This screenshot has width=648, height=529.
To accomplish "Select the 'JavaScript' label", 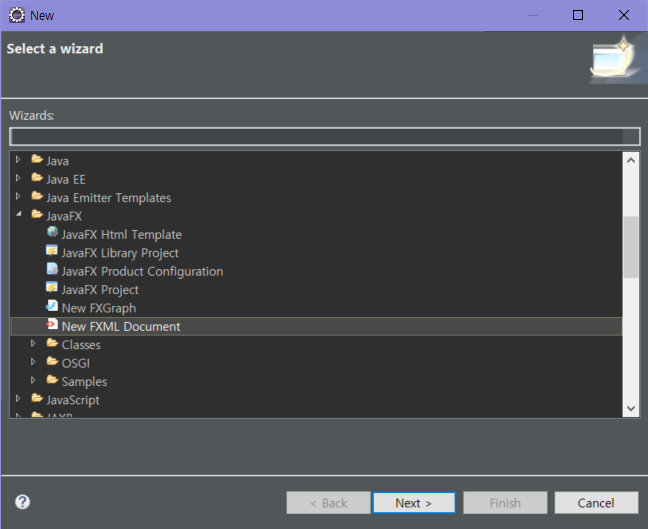I will point(73,400).
